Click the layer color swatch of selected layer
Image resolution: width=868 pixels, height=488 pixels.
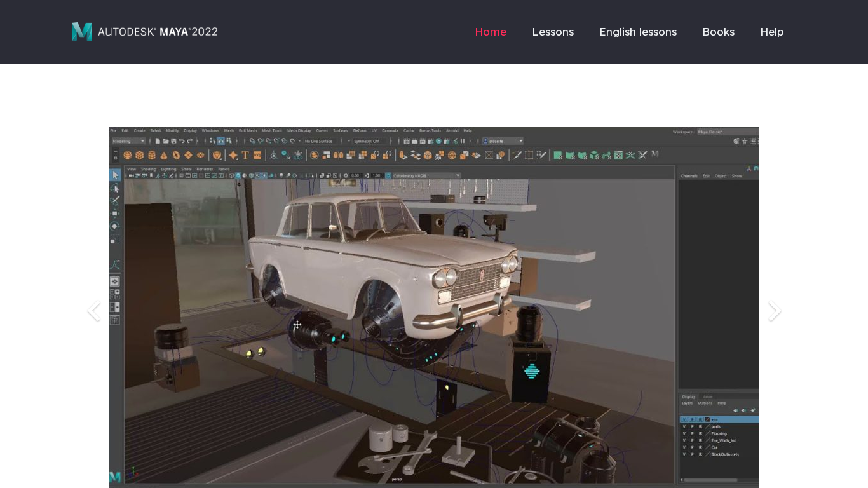(x=707, y=419)
